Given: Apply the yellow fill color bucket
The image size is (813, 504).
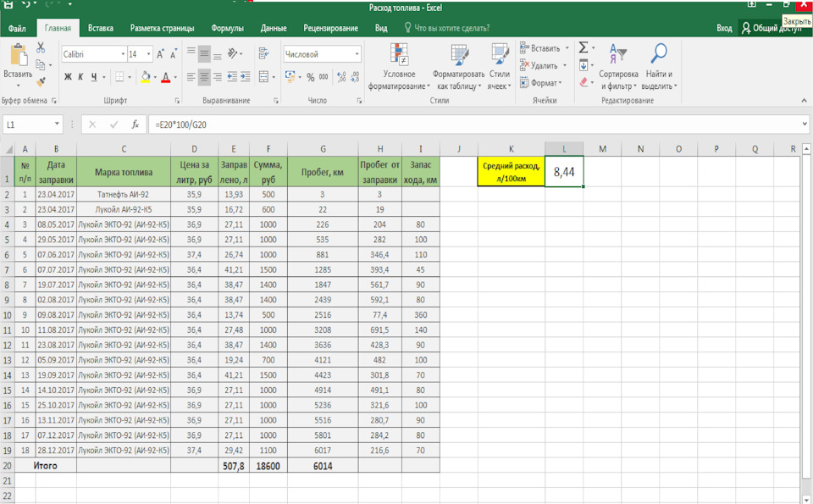Looking at the screenshot, I should [145, 77].
